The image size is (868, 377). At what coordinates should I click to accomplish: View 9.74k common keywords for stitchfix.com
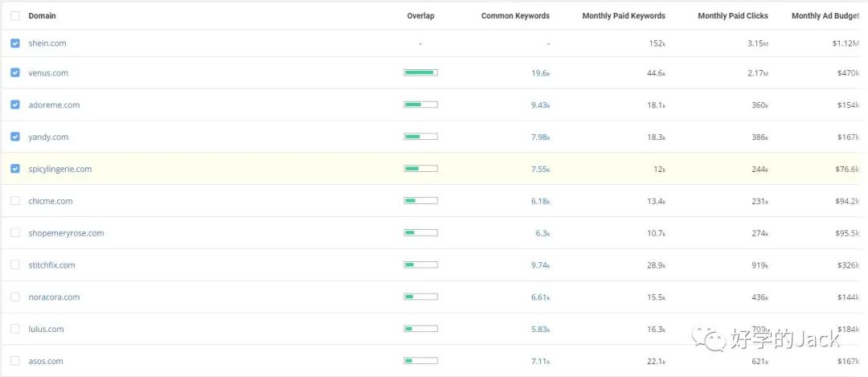pos(540,265)
